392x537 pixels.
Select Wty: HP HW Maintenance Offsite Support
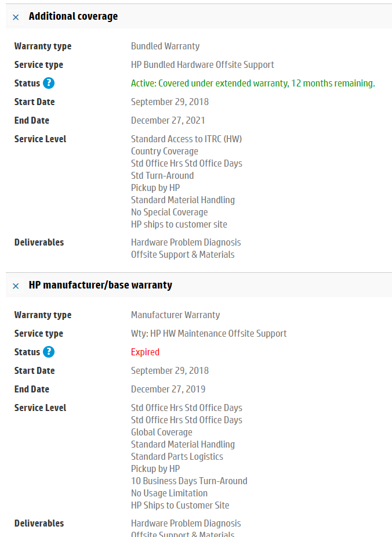click(x=209, y=333)
